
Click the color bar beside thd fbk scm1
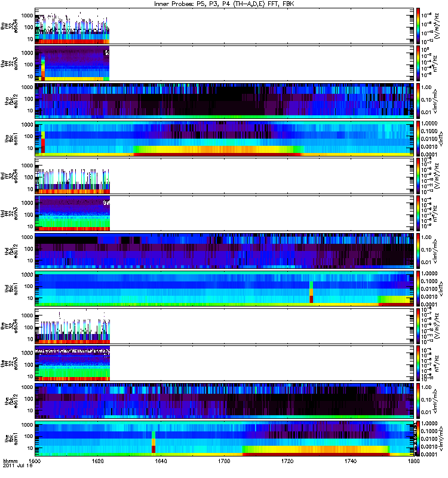[x=418, y=289]
